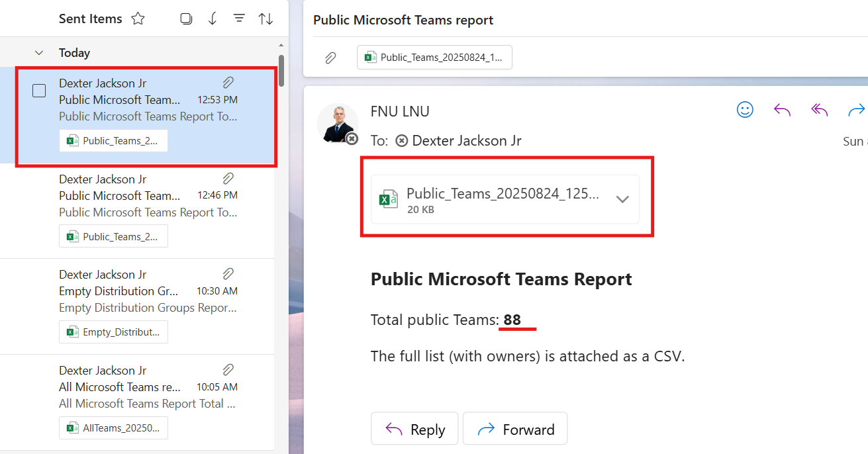Image resolution: width=868 pixels, height=454 pixels.
Task: Open Empty_Distribut attachment in message list
Action: click(113, 332)
